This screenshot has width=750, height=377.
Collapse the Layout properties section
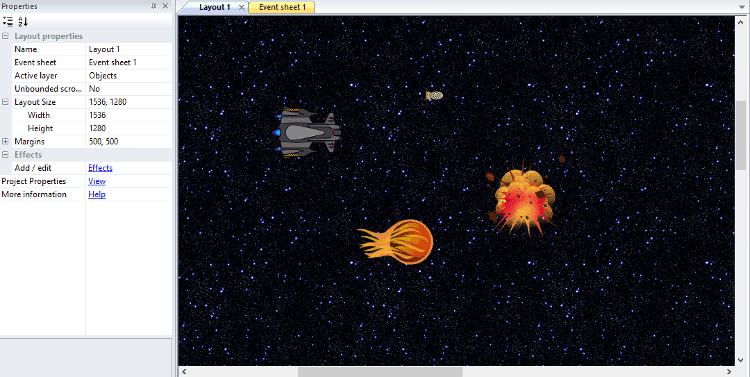(5, 36)
